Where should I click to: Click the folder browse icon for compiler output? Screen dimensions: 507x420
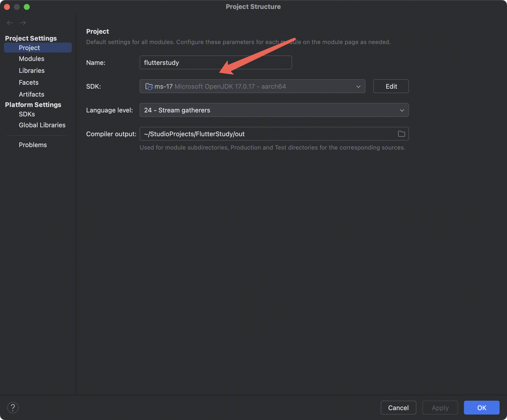(x=401, y=134)
